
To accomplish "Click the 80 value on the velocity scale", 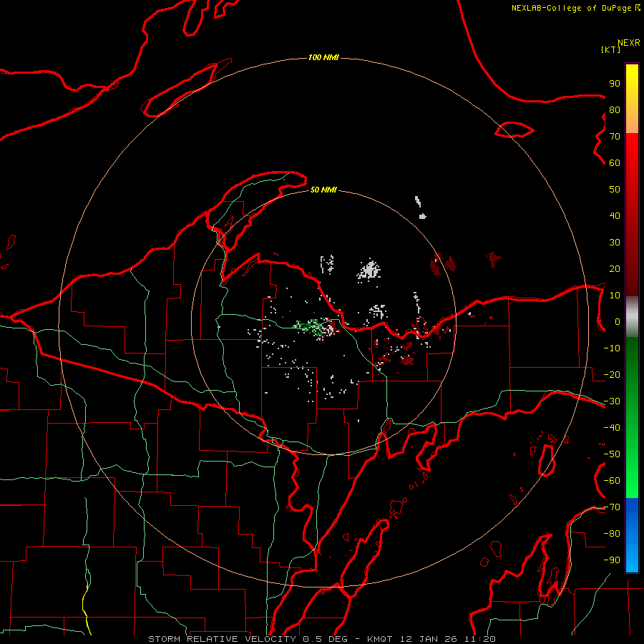I will [615, 109].
